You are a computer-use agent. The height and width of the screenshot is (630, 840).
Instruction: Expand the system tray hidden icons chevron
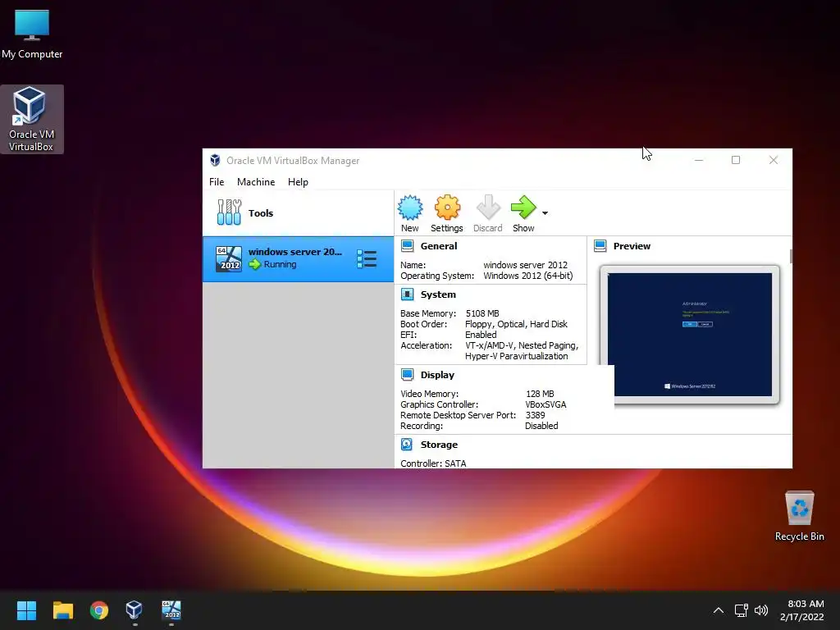pos(719,610)
